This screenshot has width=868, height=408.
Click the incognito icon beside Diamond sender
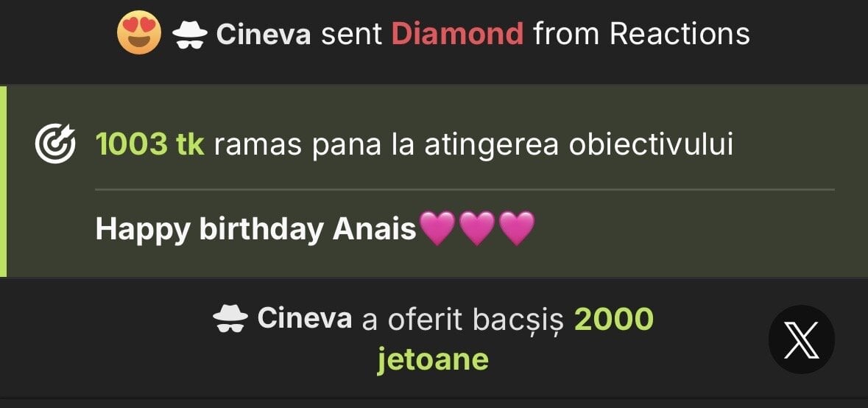(190, 35)
